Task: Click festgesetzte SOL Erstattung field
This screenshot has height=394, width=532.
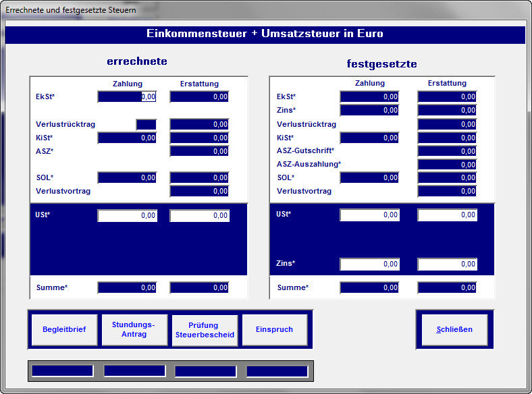Action: coord(447,177)
